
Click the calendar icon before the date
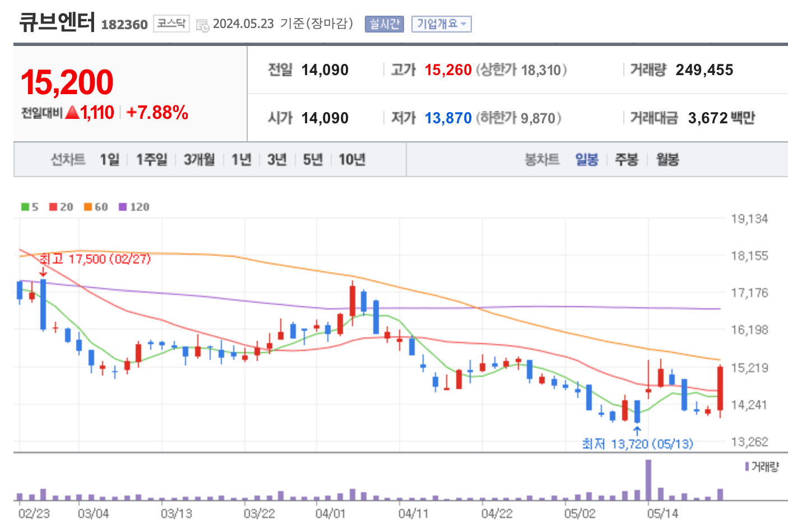[203, 25]
